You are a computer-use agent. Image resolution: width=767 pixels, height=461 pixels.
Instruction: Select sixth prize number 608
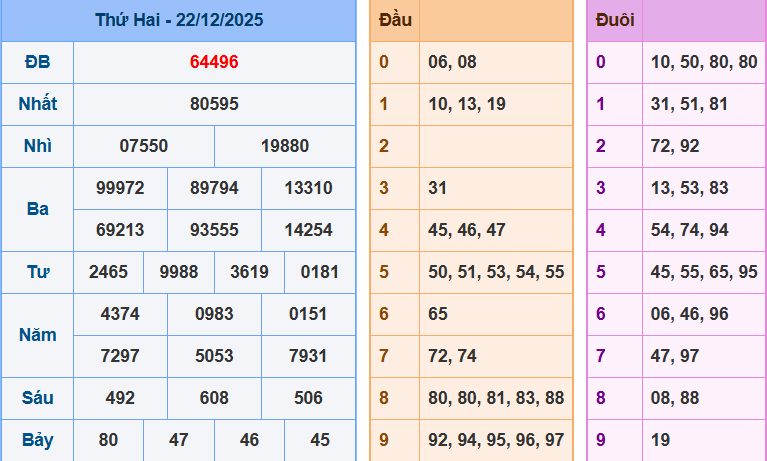[214, 398]
